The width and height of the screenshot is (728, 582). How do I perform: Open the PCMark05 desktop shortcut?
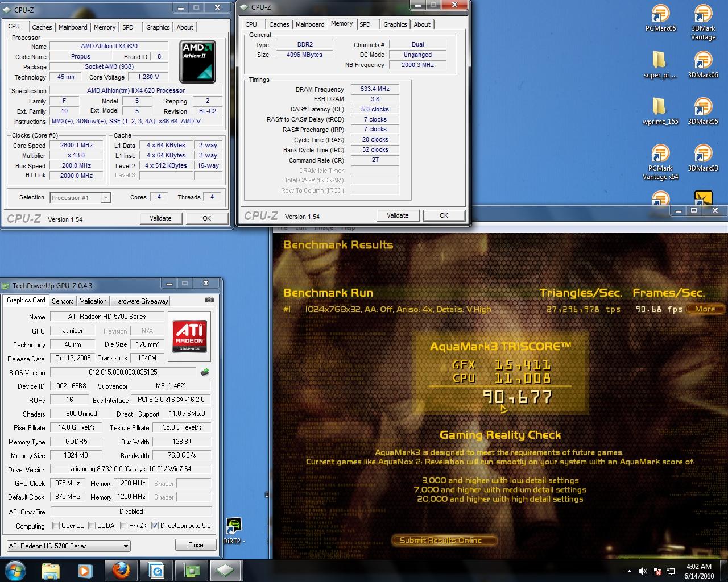click(660, 18)
